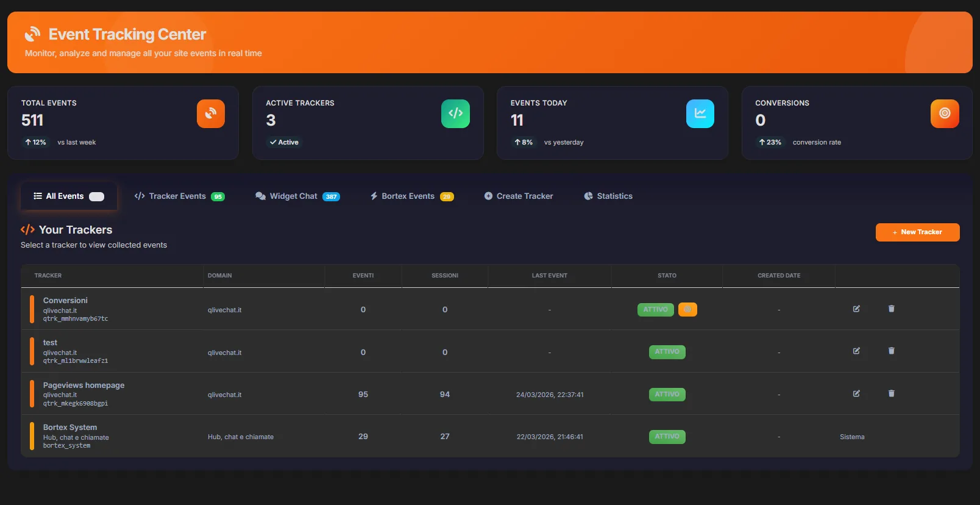Click qlivechat.it domain in Pageviews row
Screen dimensions: 980x505
(x=224, y=395)
